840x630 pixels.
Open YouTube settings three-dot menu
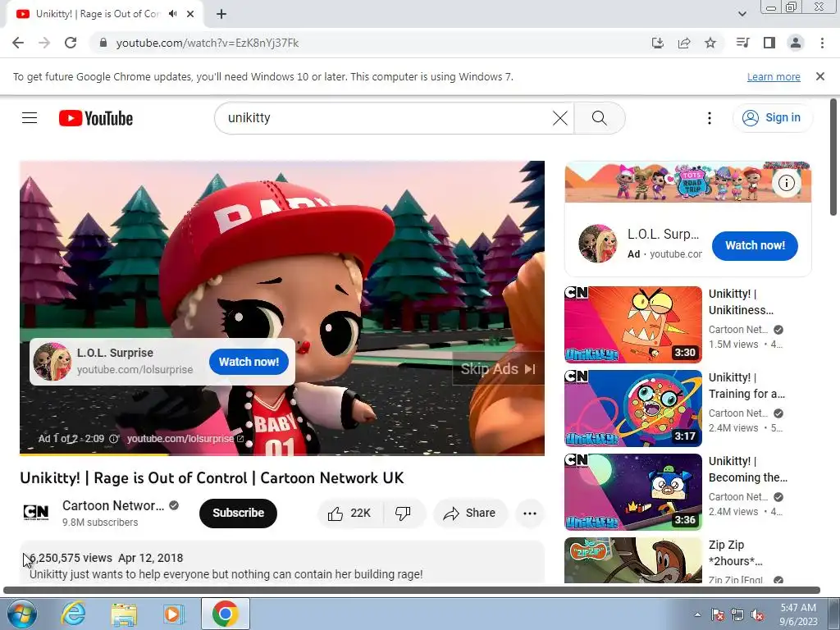point(710,118)
